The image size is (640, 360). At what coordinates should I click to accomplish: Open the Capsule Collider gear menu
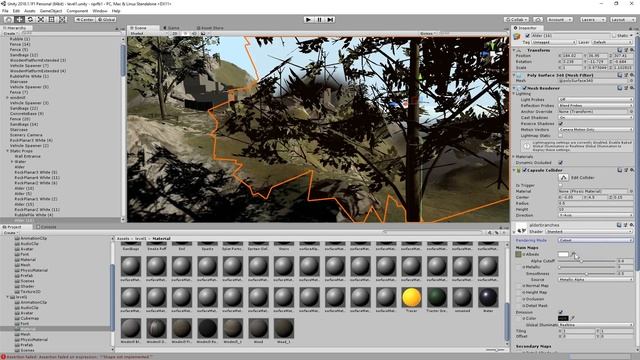[x=631, y=170]
